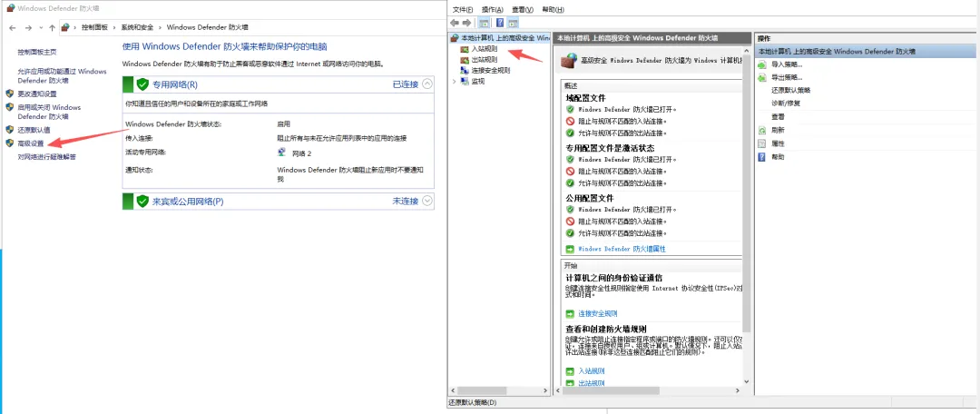Open the 帮助(H) menu
980x414 pixels.
coord(554,9)
